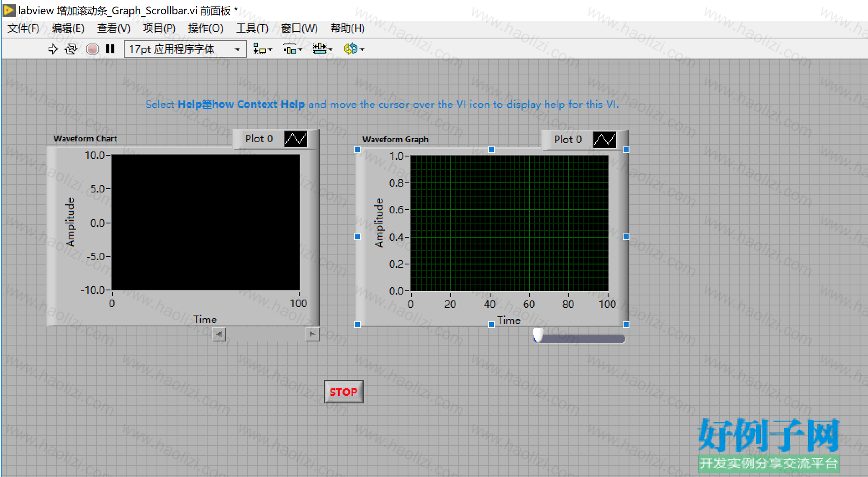Click the Context Help instruction text
Image resolution: width=868 pixels, height=477 pixels.
point(382,104)
